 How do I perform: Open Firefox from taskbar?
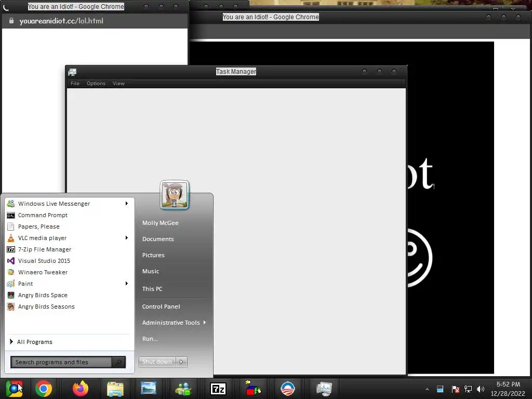pos(81,389)
